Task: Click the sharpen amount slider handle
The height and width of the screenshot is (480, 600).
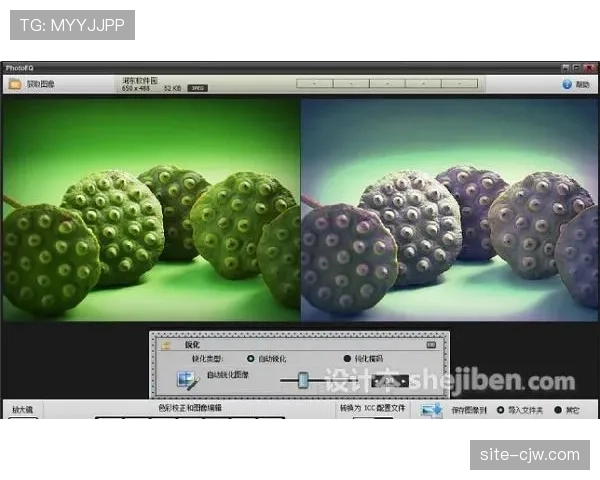Action: coord(303,379)
